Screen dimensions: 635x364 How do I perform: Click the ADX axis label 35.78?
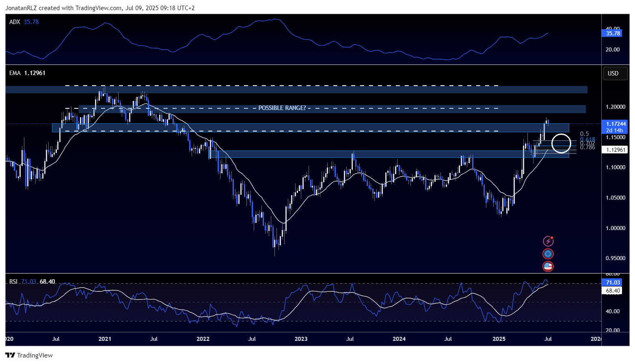tap(613, 33)
